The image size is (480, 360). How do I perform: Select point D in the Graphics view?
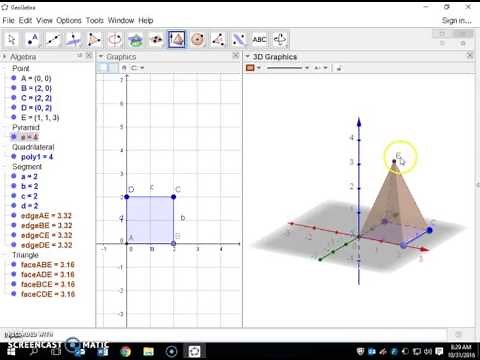[x=127, y=197]
